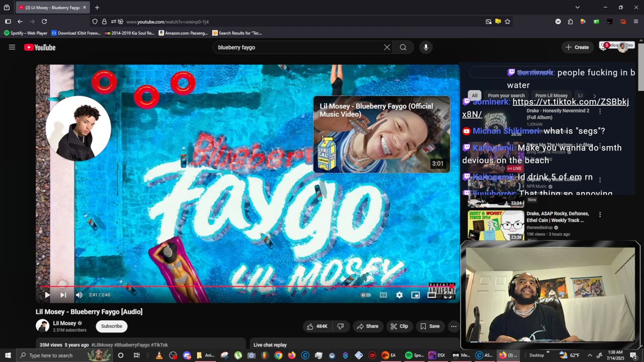Go to YouTube home via logo

[40, 47]
